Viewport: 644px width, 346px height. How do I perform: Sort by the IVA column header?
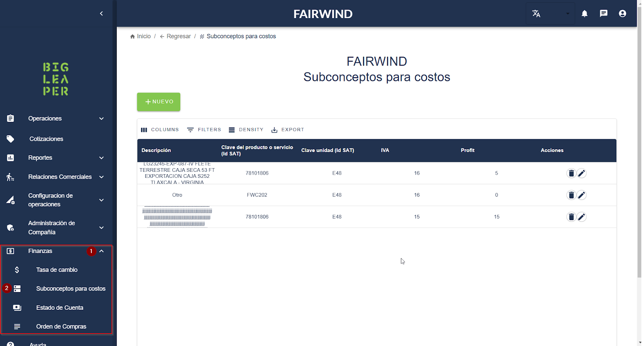pos(385,150)
